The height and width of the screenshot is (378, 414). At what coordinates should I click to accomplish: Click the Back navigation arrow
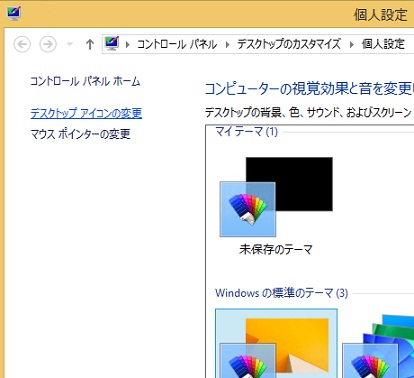[x=22, y=44]
